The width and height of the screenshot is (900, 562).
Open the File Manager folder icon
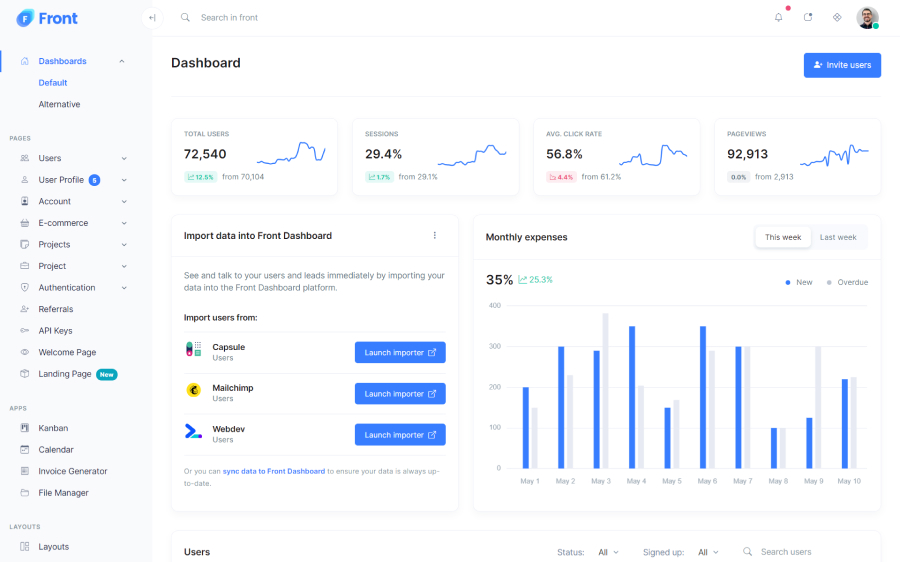(25, 493)
